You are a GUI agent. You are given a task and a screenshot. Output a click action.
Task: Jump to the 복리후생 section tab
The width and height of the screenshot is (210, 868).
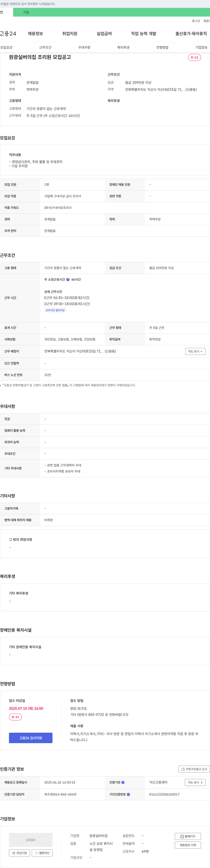point(123,48)
